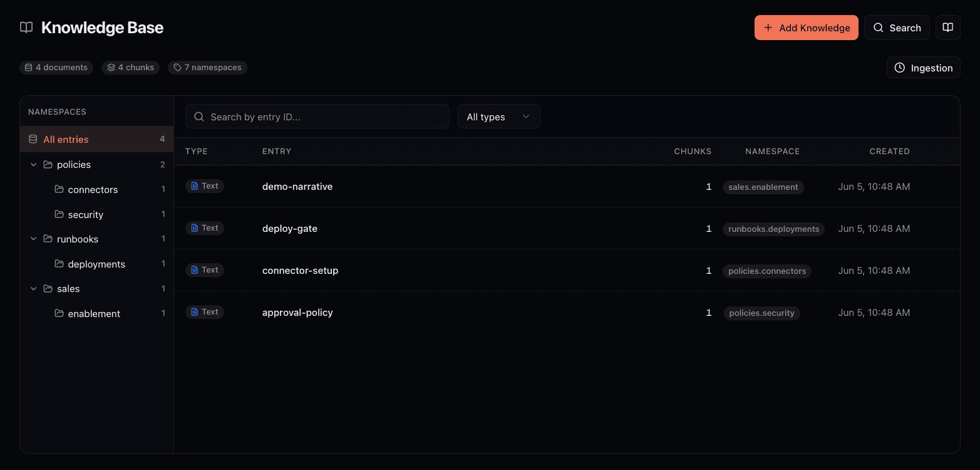Click the Text type badge for connector-setup

[x=205, y=270]
